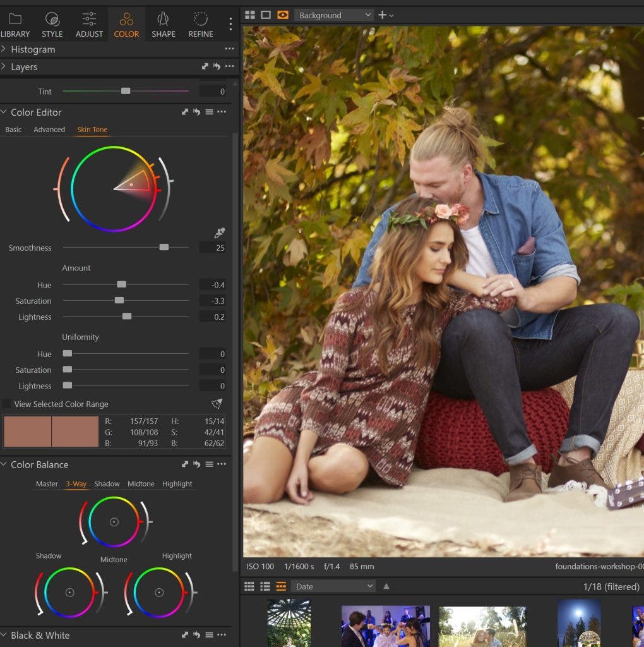Enable View Selected Color Range checkbox
The width and height of the screenshot is (644, 647).
(6, 404)
